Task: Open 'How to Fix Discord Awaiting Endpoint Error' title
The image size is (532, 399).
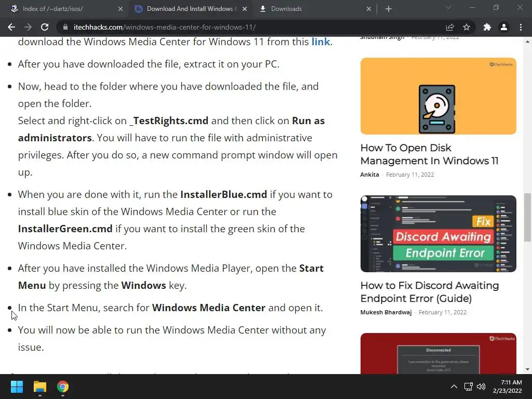Action: (430, 292)
